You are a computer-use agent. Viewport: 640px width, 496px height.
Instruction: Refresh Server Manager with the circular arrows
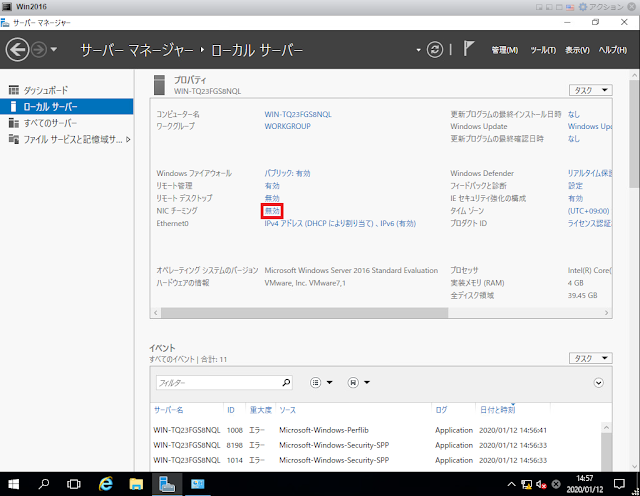tap(435, 50)
